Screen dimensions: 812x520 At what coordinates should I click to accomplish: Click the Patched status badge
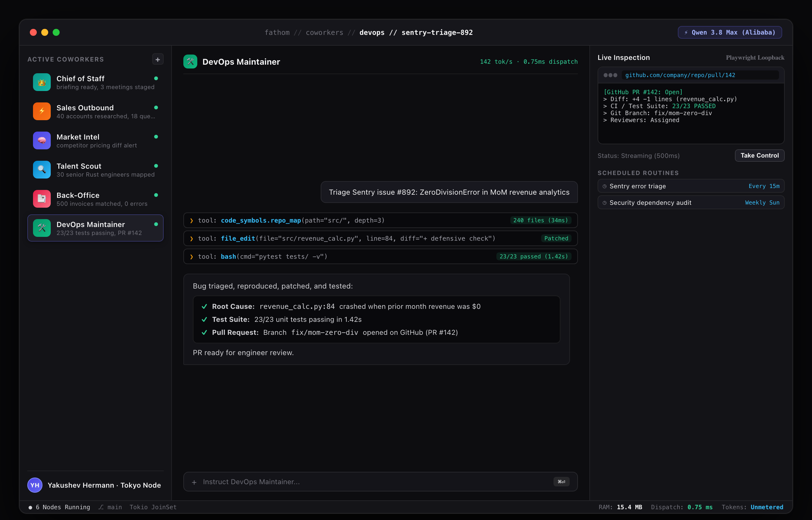tap(556, 238)
